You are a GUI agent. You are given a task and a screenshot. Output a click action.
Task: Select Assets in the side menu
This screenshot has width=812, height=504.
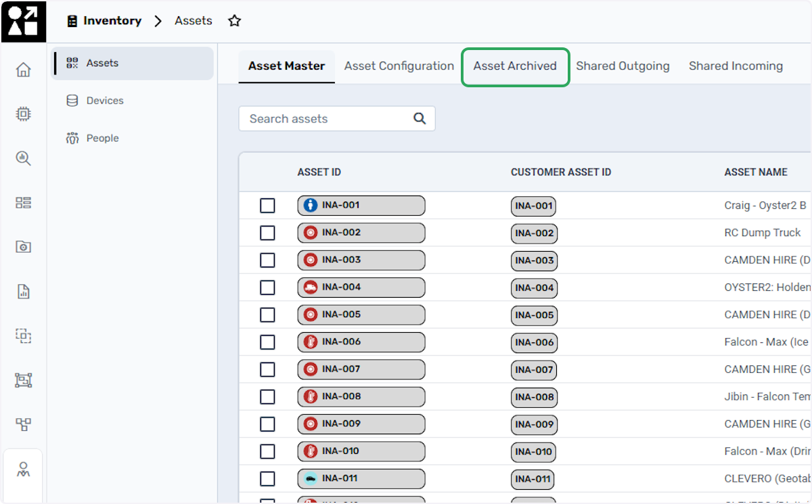click(x=132, y=63)
